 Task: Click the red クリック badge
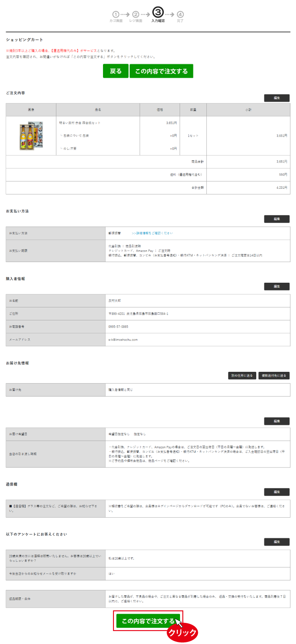182,633
